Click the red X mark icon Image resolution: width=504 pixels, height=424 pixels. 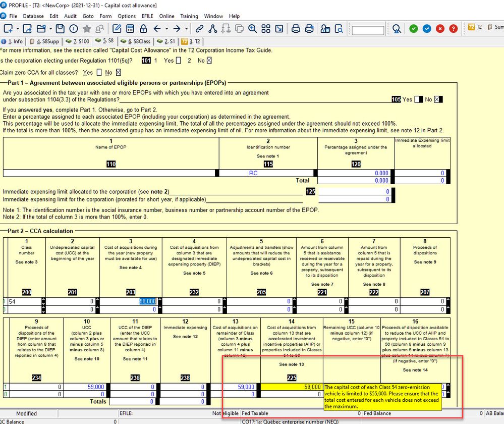coord(440,28)
